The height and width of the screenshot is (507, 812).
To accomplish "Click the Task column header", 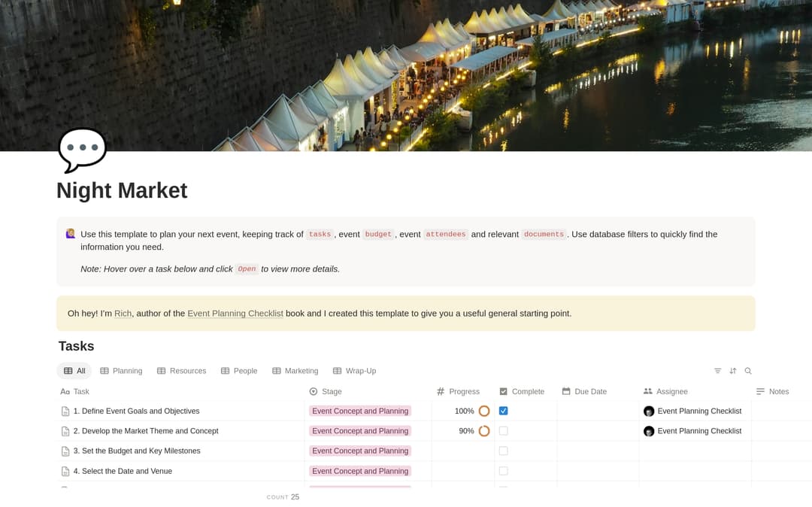I will point(75,391).
